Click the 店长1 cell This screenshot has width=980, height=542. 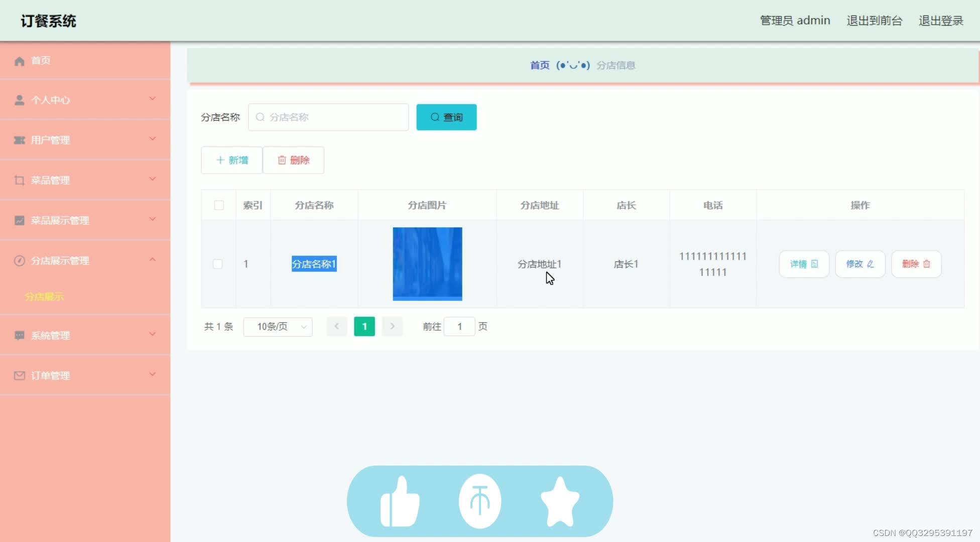(626, 264)
